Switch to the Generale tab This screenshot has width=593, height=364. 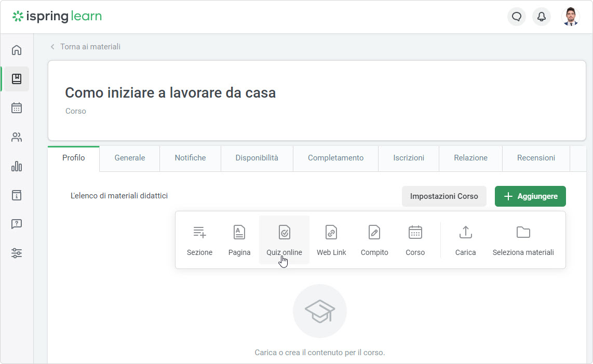point(130,158)
